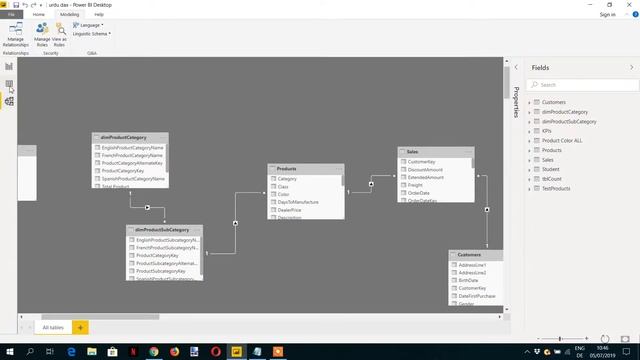Expand dimProductSubCategory table in Fields
The height and width of the screenshot is (360, 640).
[529, 122]
